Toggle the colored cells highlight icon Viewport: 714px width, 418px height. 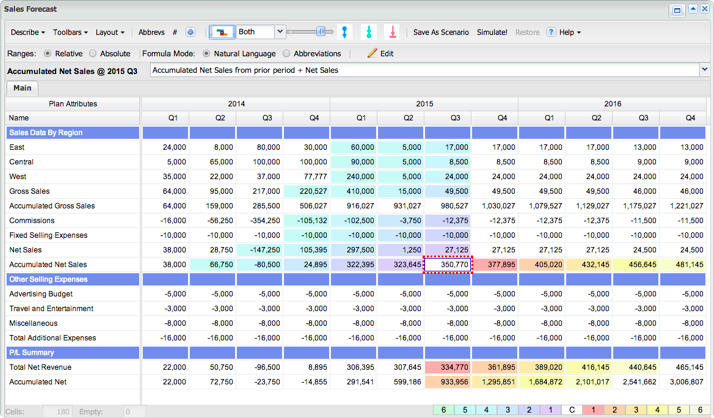[222, 32]
